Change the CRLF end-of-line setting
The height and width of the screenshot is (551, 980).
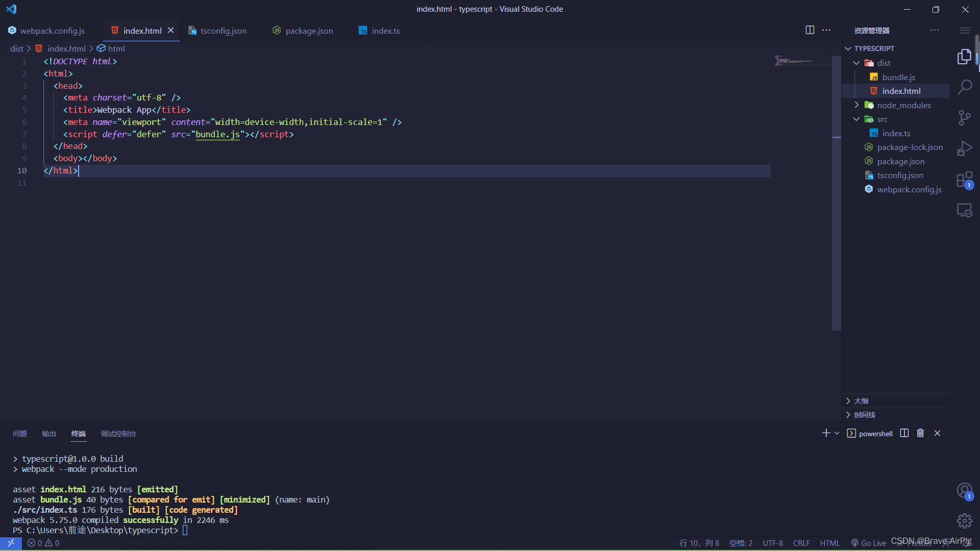(801, 543)
